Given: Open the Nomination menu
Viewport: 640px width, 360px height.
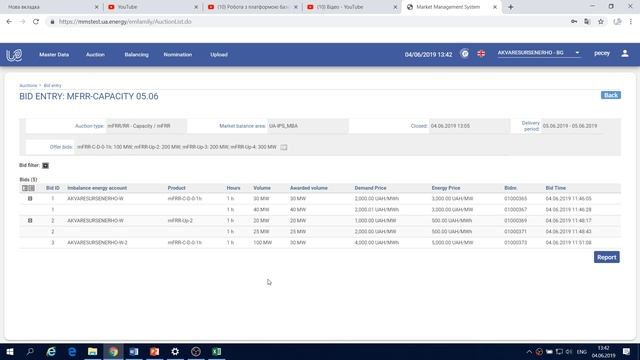Looking at the screenshot, I should point(178,55).
